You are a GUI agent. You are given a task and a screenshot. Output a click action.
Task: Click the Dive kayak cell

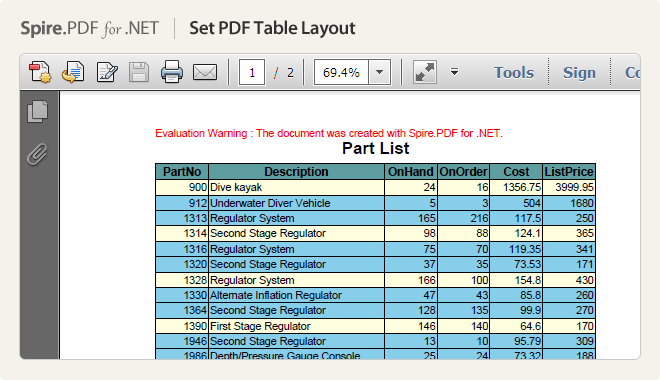(296, 187)
